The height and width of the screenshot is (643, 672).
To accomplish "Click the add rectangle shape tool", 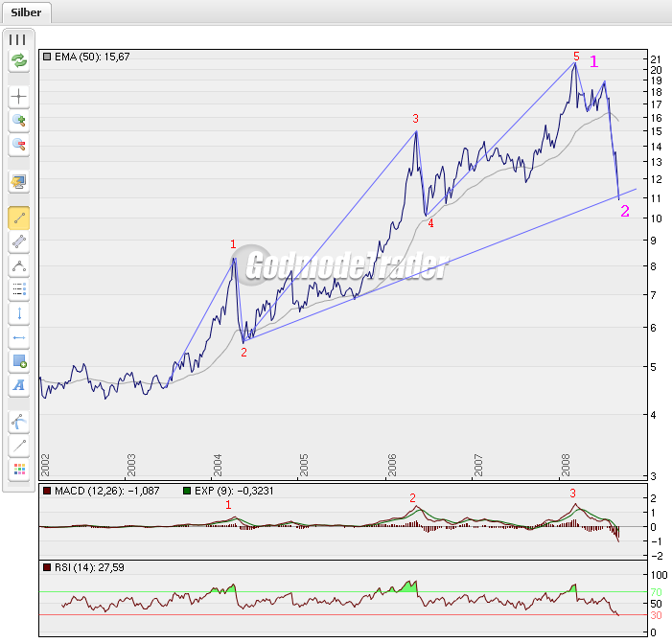I will point(18,361).
